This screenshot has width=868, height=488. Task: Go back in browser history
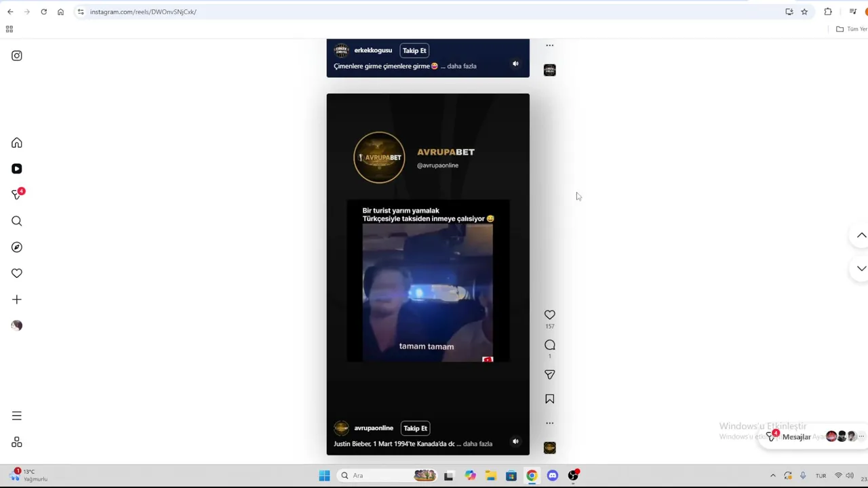point(10,12)
